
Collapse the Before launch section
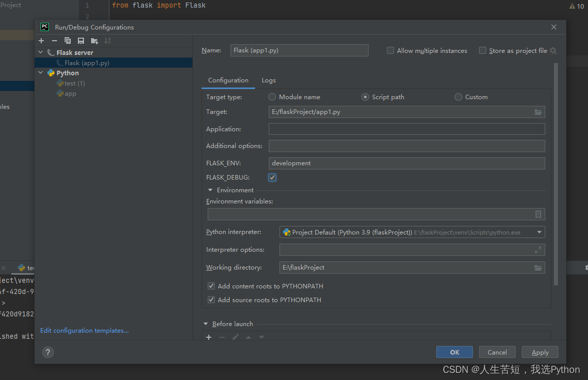coord(206,324)
